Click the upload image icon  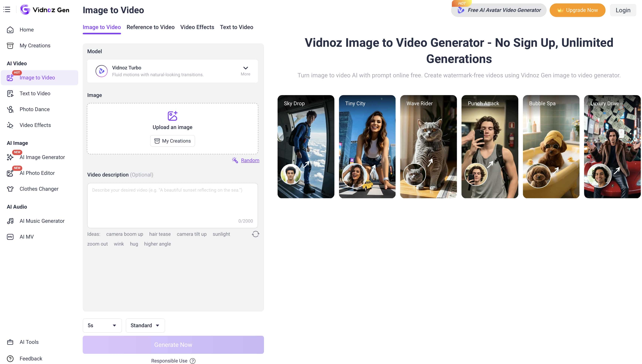click(x=172, y=116)
